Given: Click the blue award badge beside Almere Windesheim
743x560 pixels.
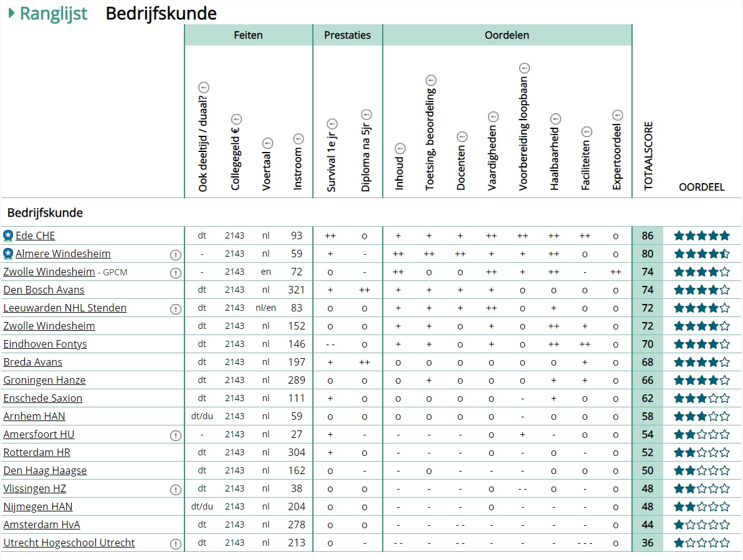Looking at the screenshot, I should [x=8, y=254].
